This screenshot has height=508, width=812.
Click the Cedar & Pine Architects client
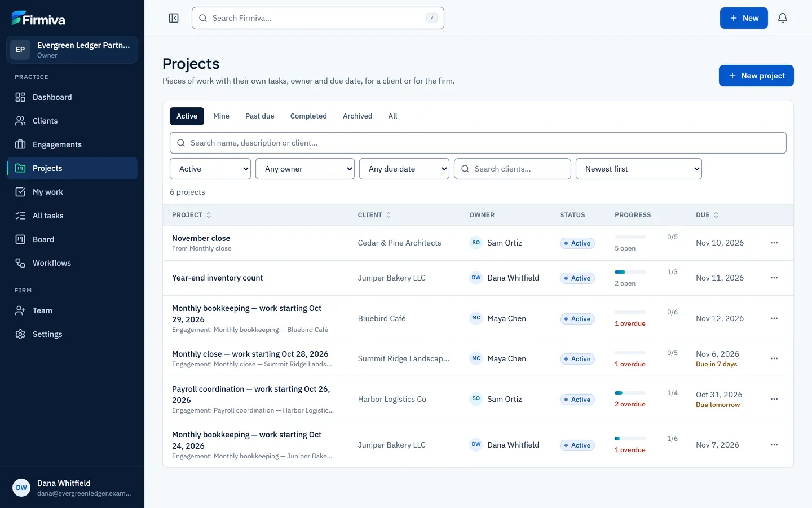[399, 243]
